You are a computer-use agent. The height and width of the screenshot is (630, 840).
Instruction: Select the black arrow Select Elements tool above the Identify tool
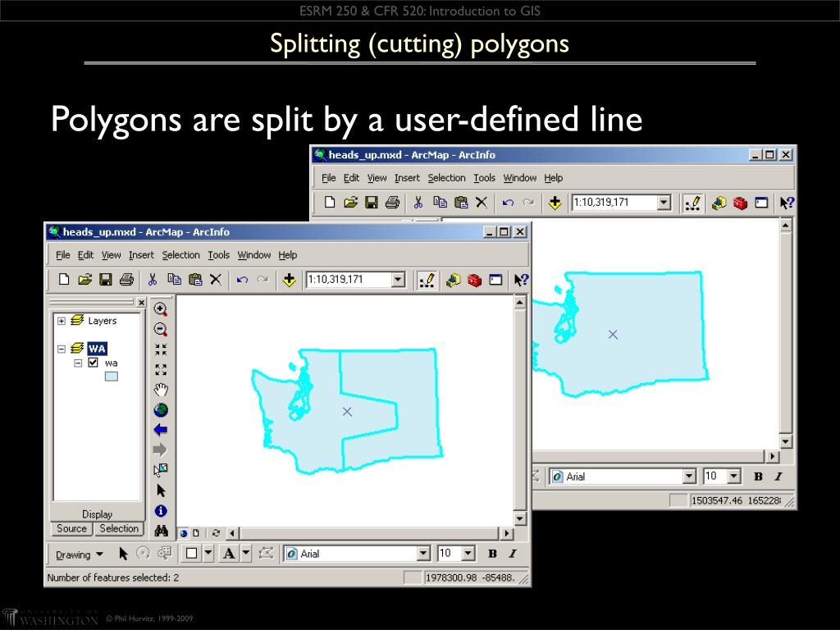pyautogui.click(x=161, y=491)
